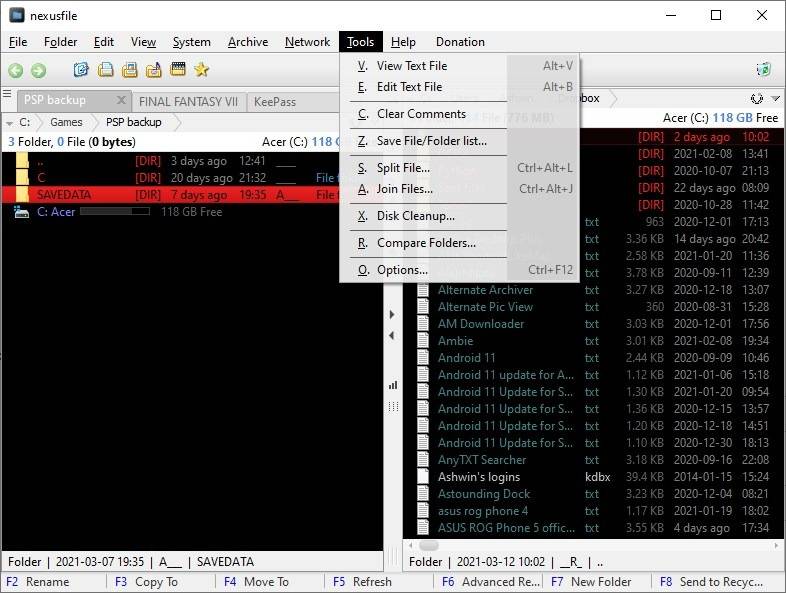Viewport: 786px width, 593px height.
Task: Click the C: Acer disk usage bar
Action: pos(115,212)
